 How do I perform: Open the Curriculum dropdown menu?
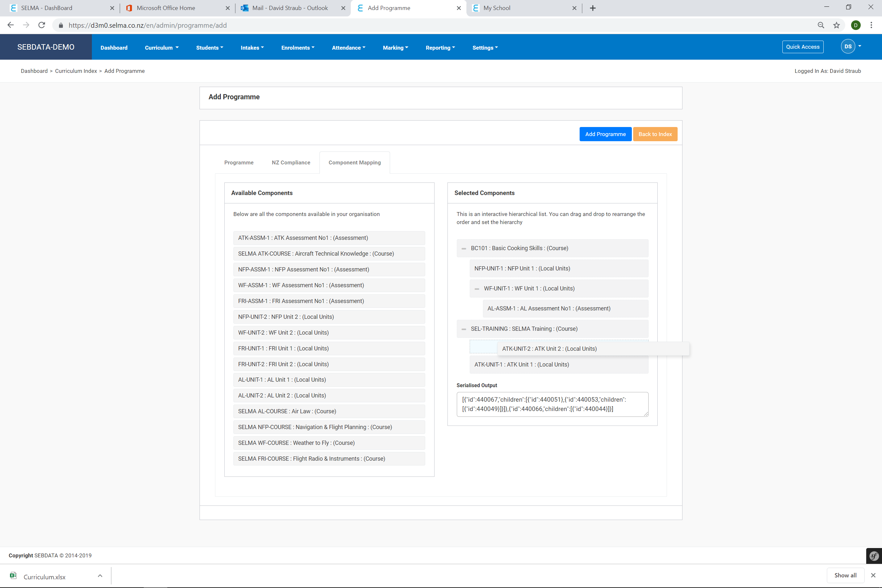(162, 48)
